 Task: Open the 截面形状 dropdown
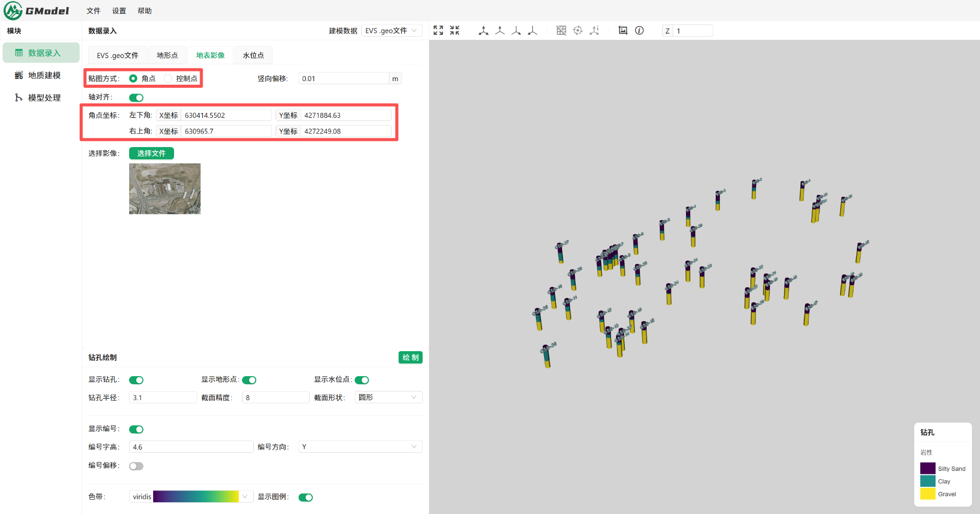(x=388, y=398)
